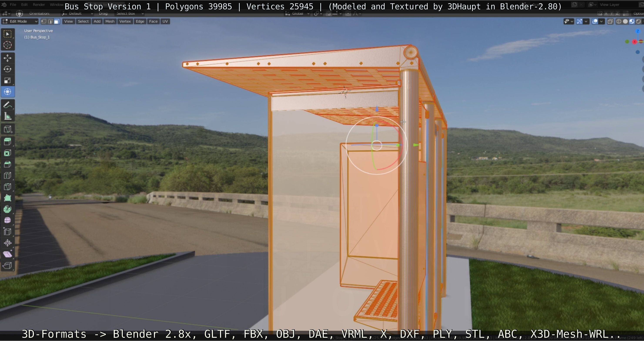The width and height of the screenshot is (644, 341).
Task: Open the Edit Mode dropdown
Action: [20, 22]
